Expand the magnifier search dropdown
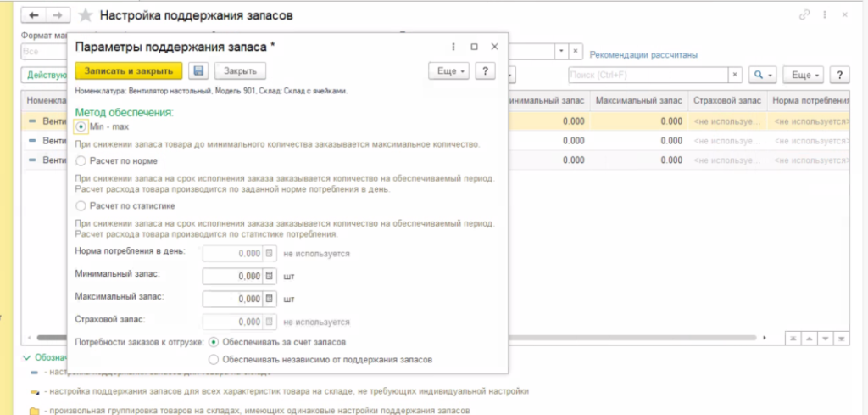868x415 pixels. tap(764, 75)
